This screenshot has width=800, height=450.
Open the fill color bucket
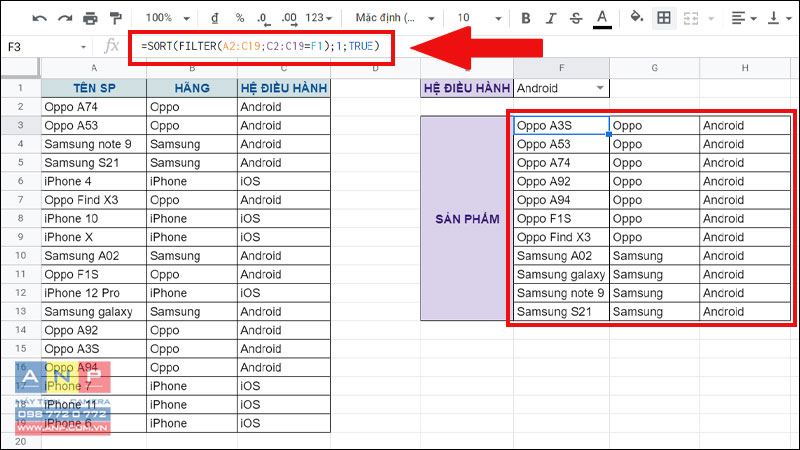(636, 17)
